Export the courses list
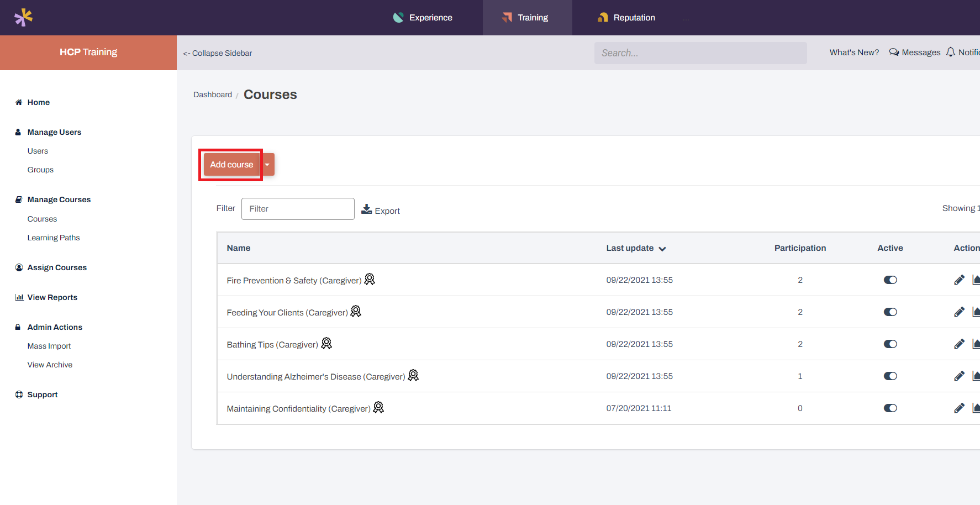Viewport: 980px width, 505px height. (x=381, y=210)
